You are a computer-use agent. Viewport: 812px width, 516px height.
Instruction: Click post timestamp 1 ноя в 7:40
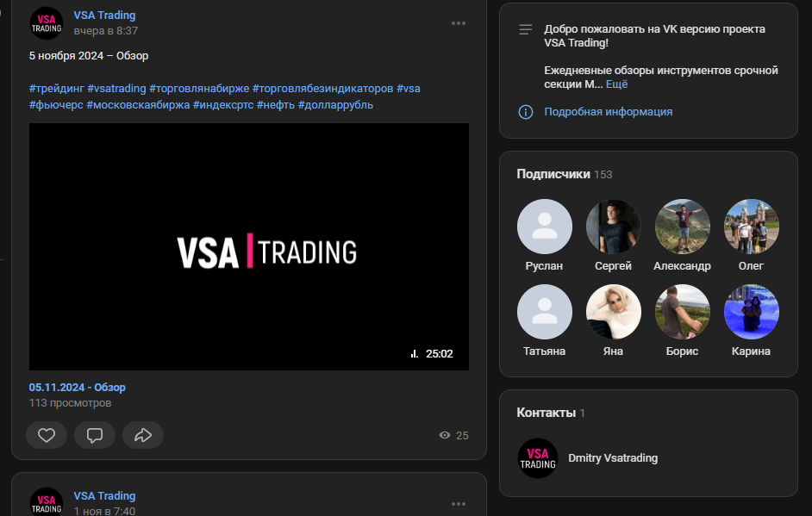pyautogui.click(x=104, y=511)
